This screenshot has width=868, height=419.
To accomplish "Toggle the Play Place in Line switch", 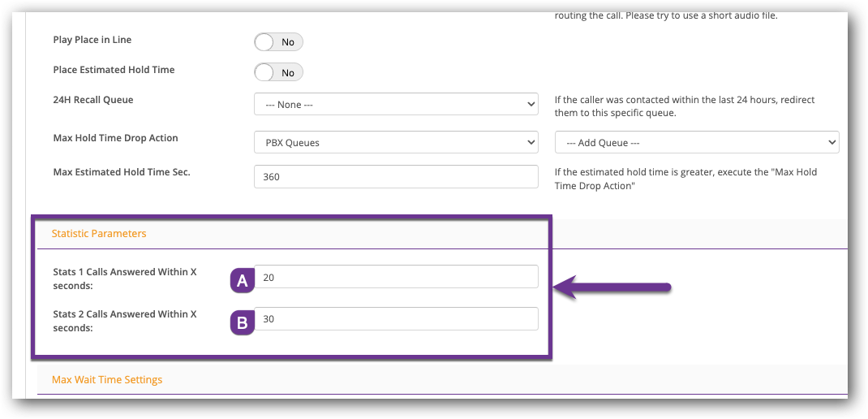I will tap(278, 41).
